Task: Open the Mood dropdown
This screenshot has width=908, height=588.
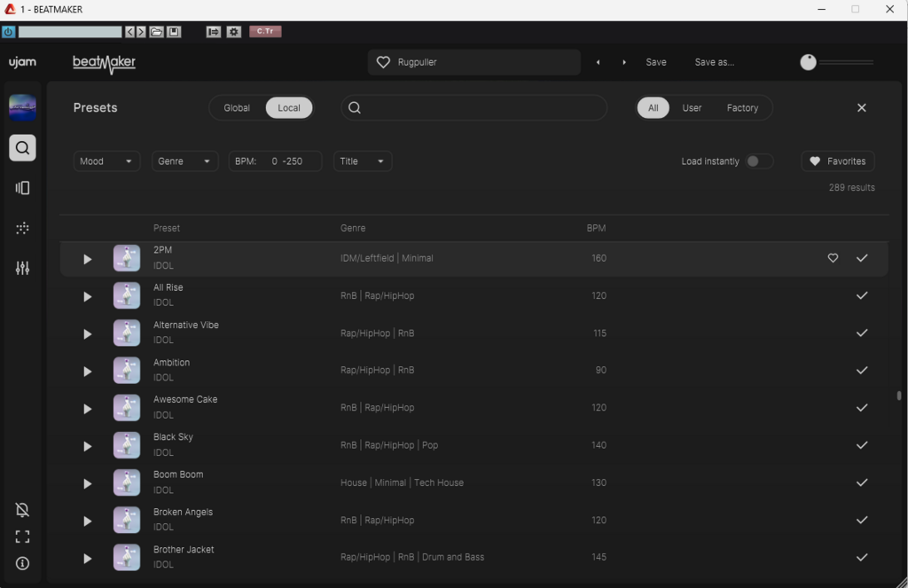Action: (107, 161)
